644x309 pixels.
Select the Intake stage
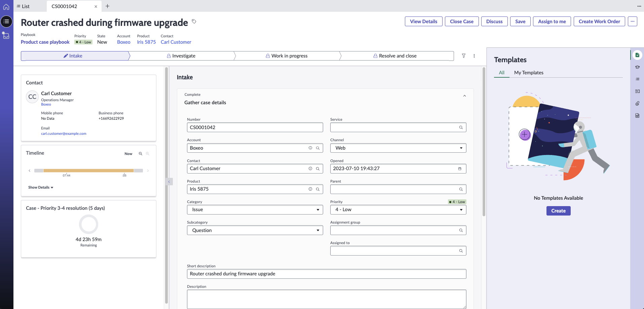(75, 56)
